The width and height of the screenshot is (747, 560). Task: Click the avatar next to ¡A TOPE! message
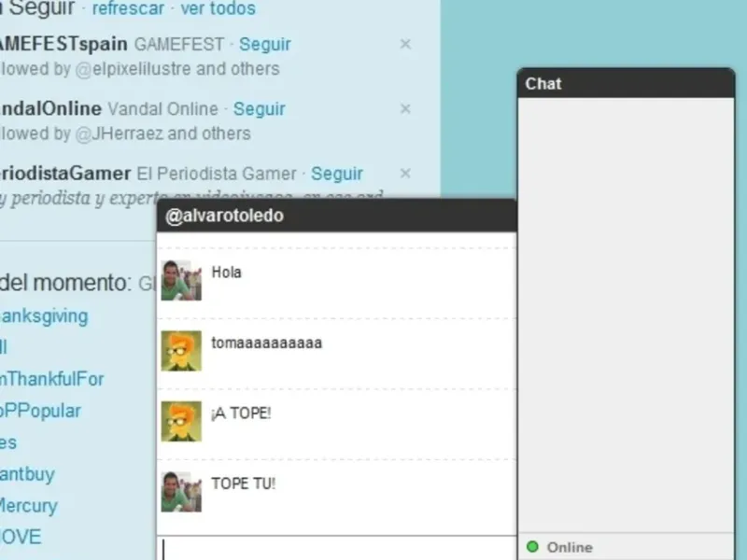[x=181, y=422]
